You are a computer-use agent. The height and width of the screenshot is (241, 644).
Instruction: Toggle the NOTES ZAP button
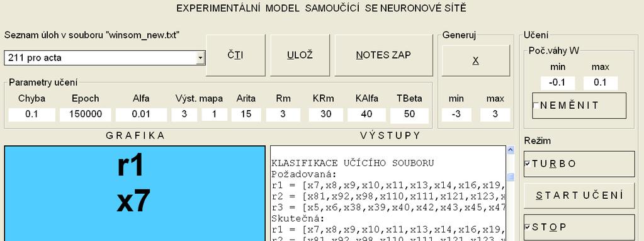[x=383, y=55]
